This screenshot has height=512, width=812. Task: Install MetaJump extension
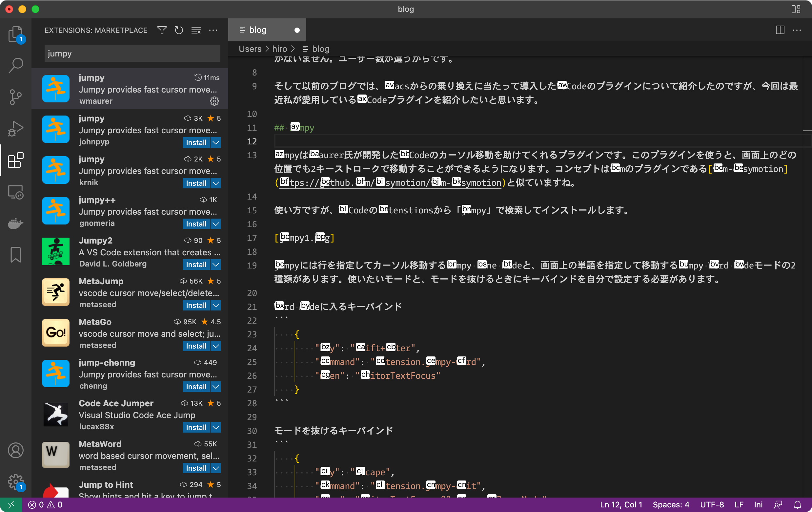pyautogui.click(x=196, y=306)
